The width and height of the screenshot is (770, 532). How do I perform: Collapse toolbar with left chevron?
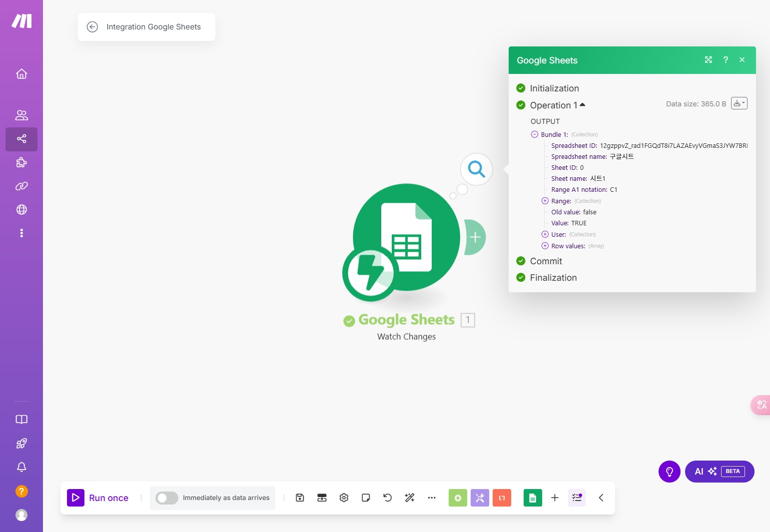tap(601, 498)
